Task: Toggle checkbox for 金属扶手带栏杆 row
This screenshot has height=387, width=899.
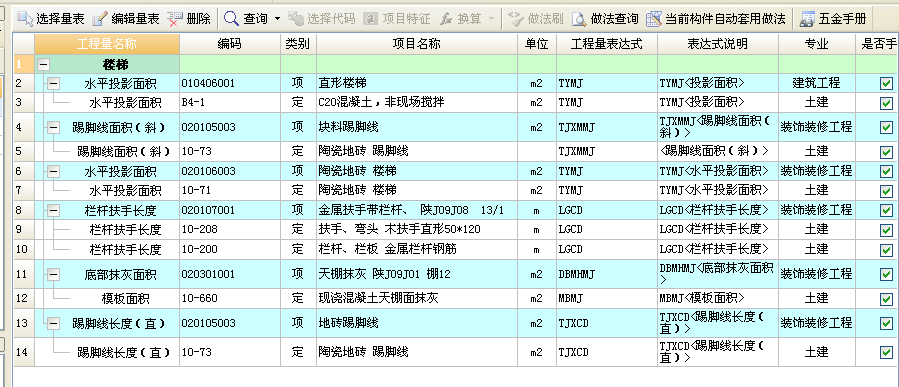Action: tap(886, 210)
